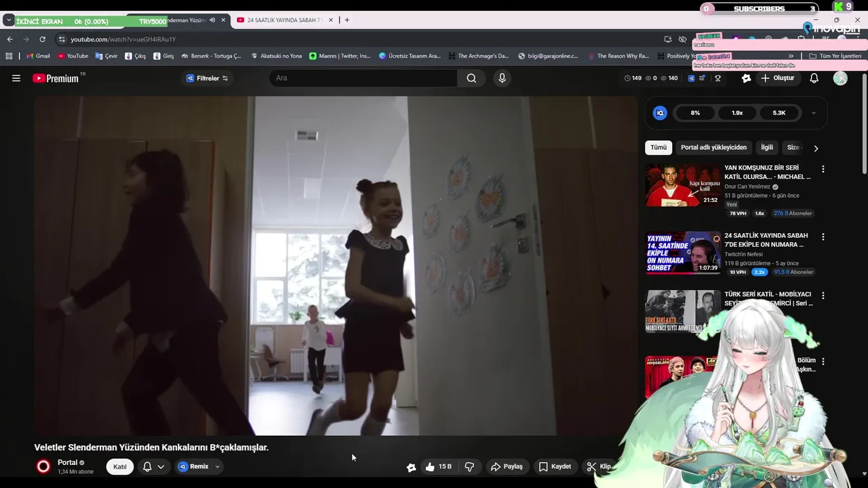
Task: Go back in the browser
Action: coord(9,39)
